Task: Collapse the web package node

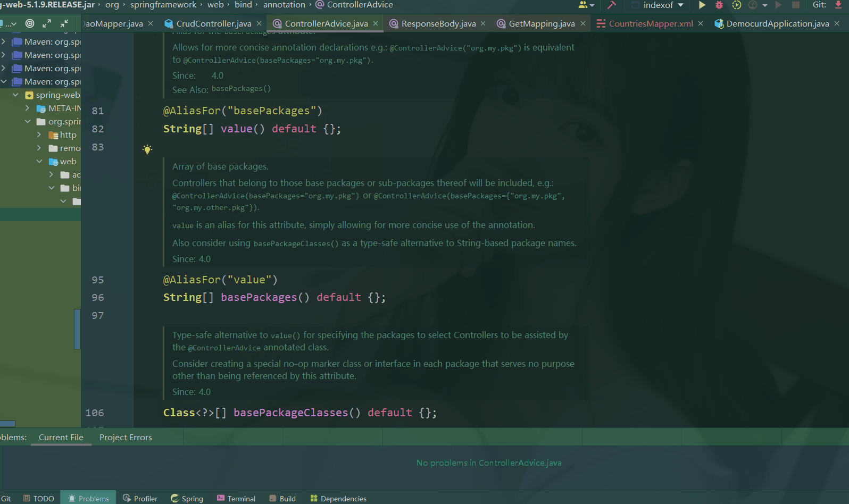Action: (x=39, y=161)
